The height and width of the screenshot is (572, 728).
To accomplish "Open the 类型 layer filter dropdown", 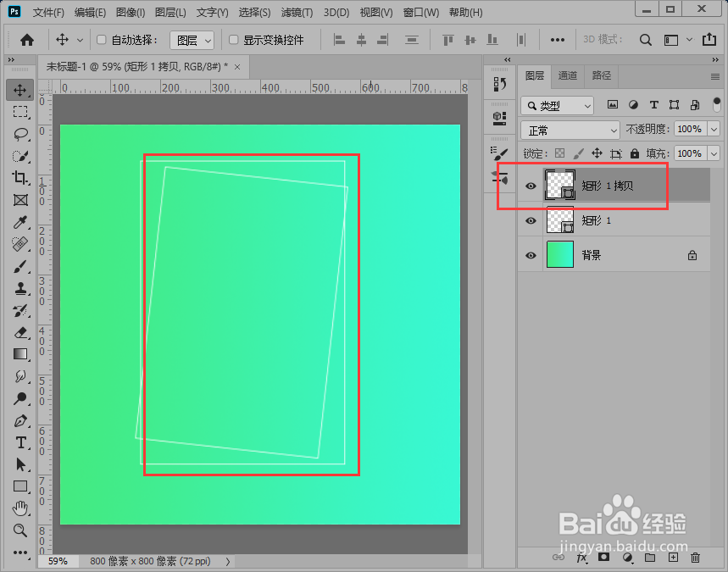I will [x=557, y=106].
